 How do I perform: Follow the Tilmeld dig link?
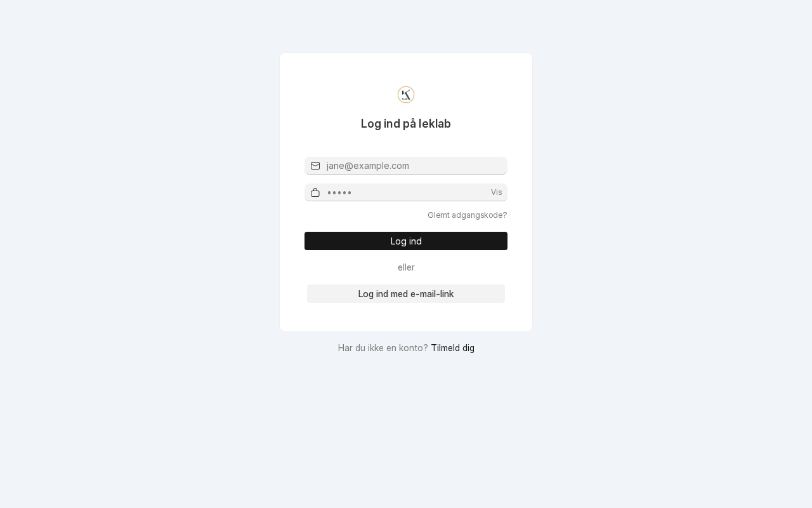(452, 348)
